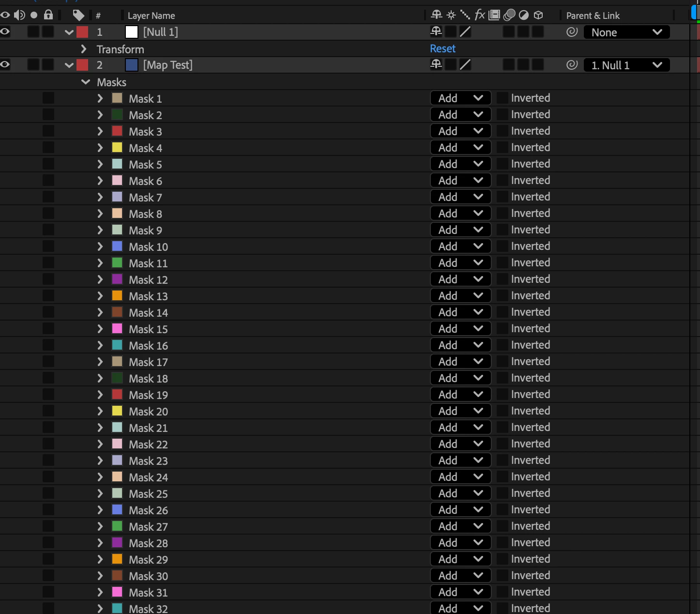Change the purple color swatch of Mask 12
Viewport: 700px width, 614px height.
pyautogui.click(x=117, y=279)
